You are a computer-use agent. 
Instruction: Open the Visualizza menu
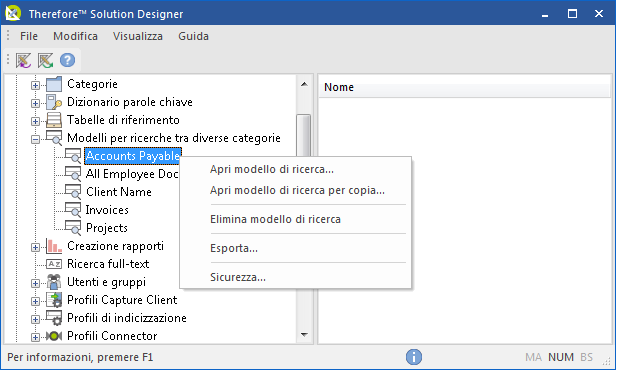point(138,36)
